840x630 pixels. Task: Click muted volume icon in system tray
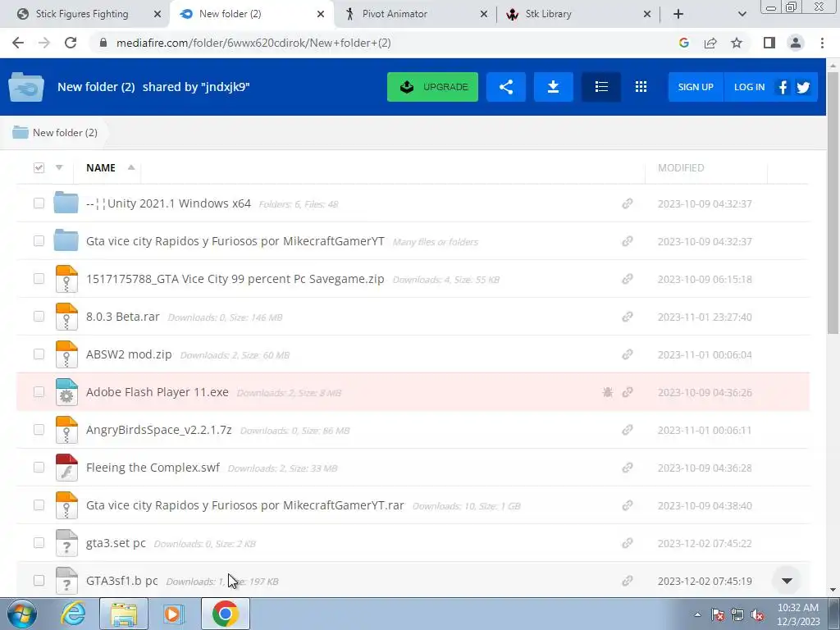757,614
